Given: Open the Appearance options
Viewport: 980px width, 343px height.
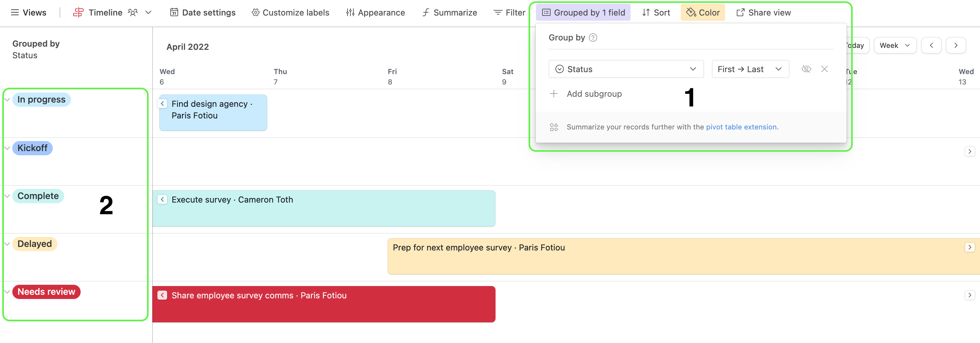Looking at the screenshot, I should 375,13.
